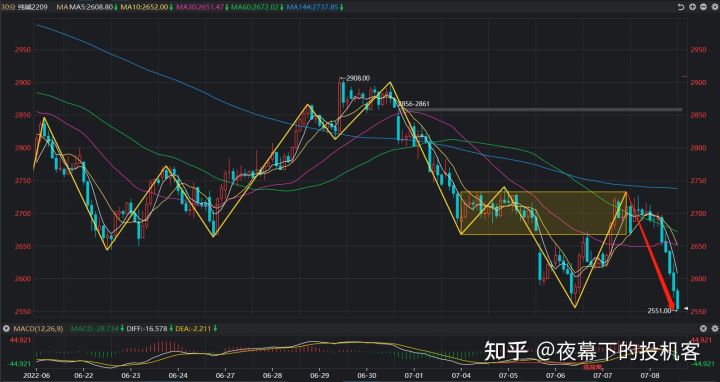Viewport: 720px width, 382px height.
Task: Click the -44.921 value on MACD left scale
Action: pos(18,364)
